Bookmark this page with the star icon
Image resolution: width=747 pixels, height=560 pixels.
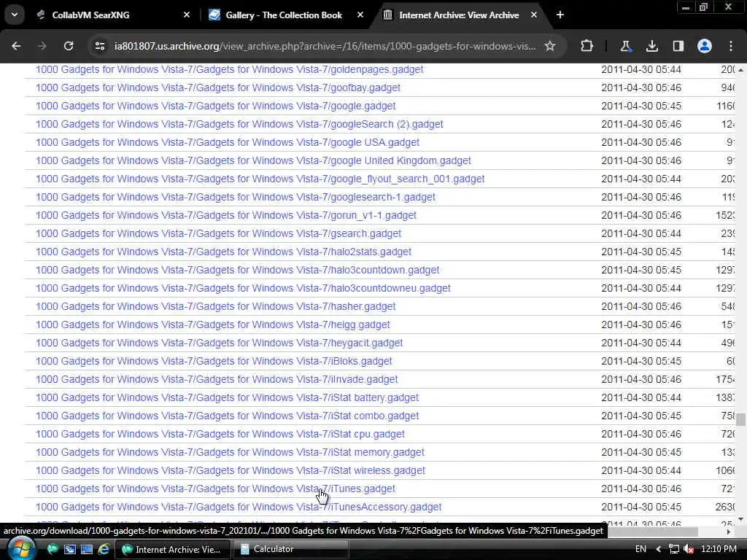point(550,46)
